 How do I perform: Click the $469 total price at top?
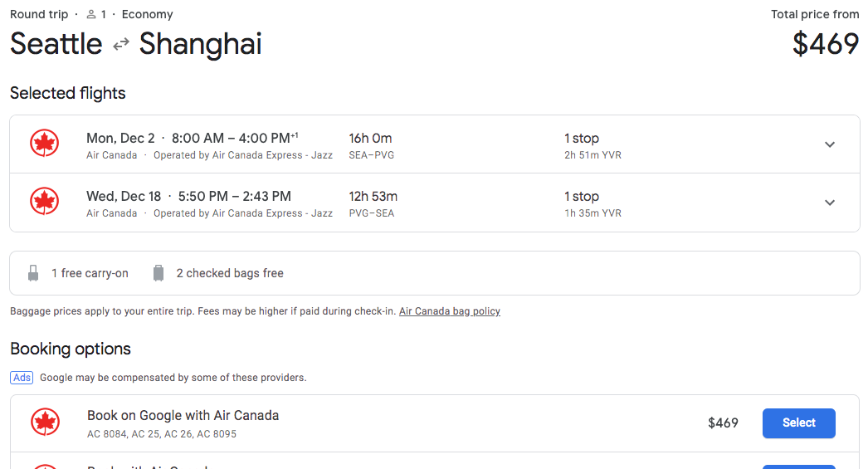826,44
